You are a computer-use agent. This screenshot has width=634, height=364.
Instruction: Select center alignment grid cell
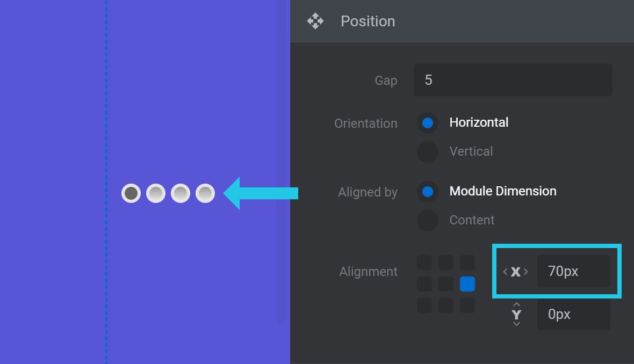446,284
